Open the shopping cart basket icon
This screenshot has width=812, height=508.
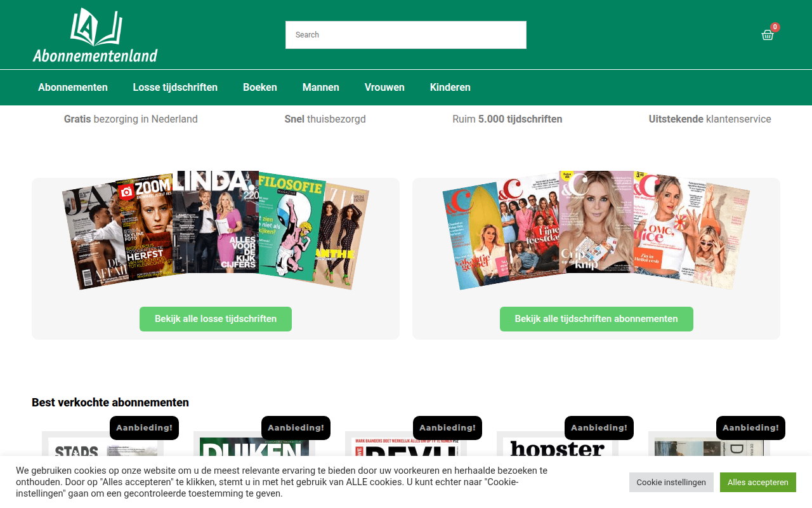point(768,35)
